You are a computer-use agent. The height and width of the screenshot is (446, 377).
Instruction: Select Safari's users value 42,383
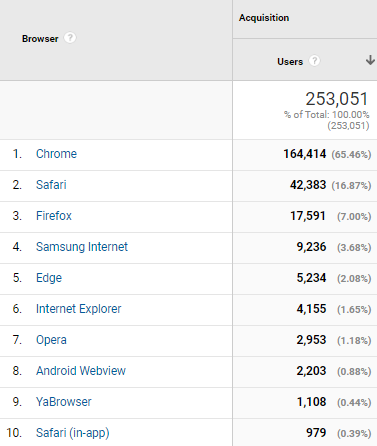(x=308, y=185)
